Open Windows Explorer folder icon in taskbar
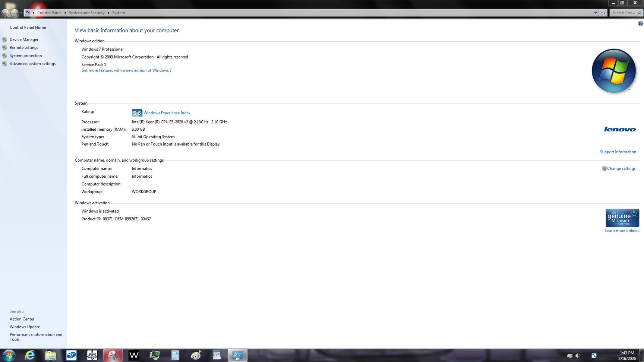 tap(50, 355)
